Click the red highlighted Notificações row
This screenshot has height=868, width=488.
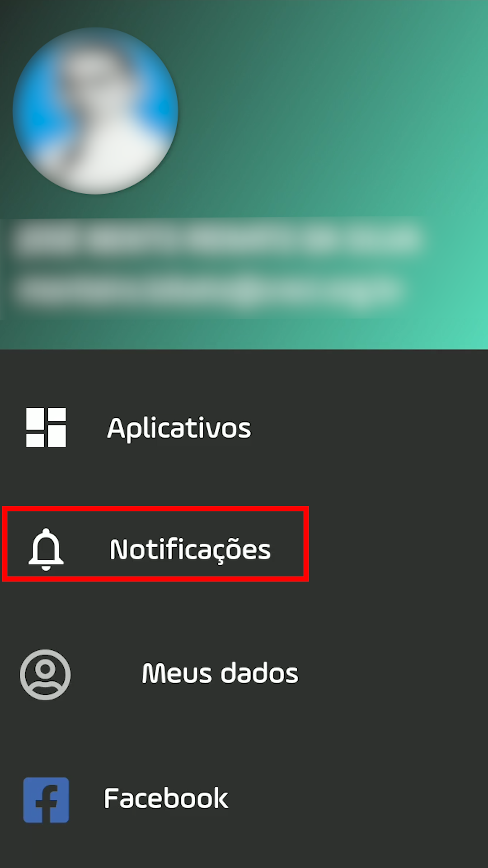coord(155,544)
